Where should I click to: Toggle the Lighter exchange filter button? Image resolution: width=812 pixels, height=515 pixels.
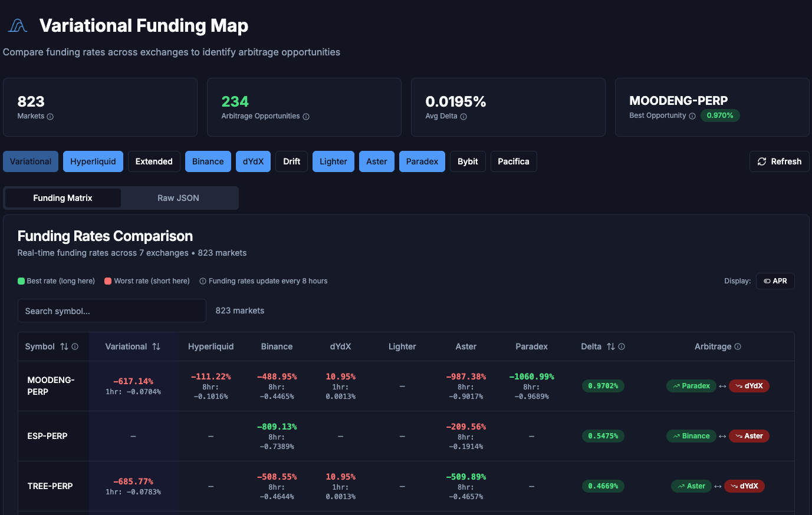point(333,161)
